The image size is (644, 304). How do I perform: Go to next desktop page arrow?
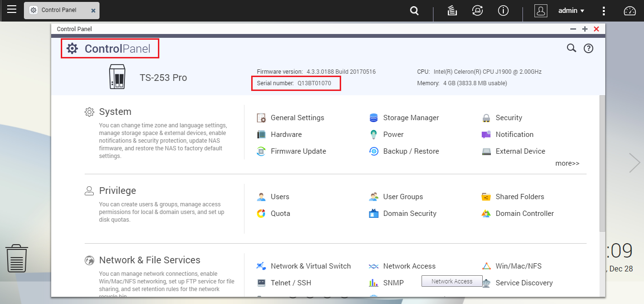point(634,163)
